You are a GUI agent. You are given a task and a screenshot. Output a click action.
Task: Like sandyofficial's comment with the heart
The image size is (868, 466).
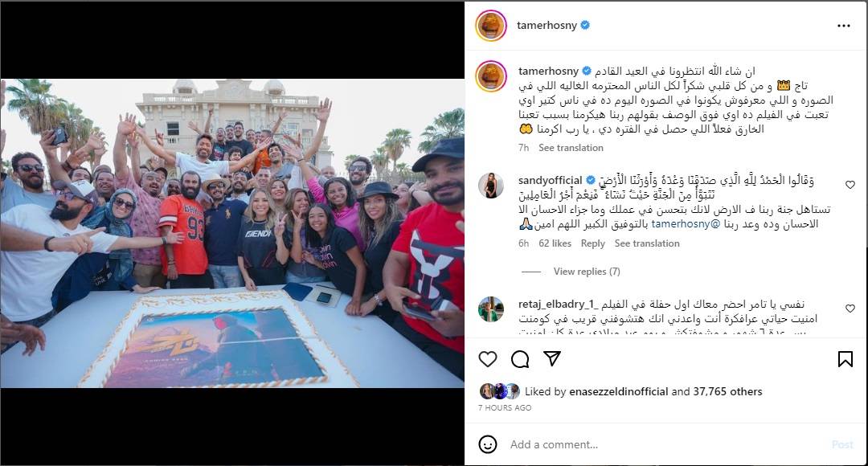850,185
